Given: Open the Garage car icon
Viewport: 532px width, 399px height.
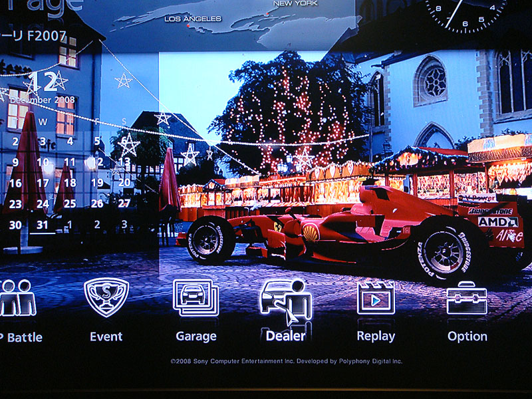Looking at the screenshot, I should point(196,297).
